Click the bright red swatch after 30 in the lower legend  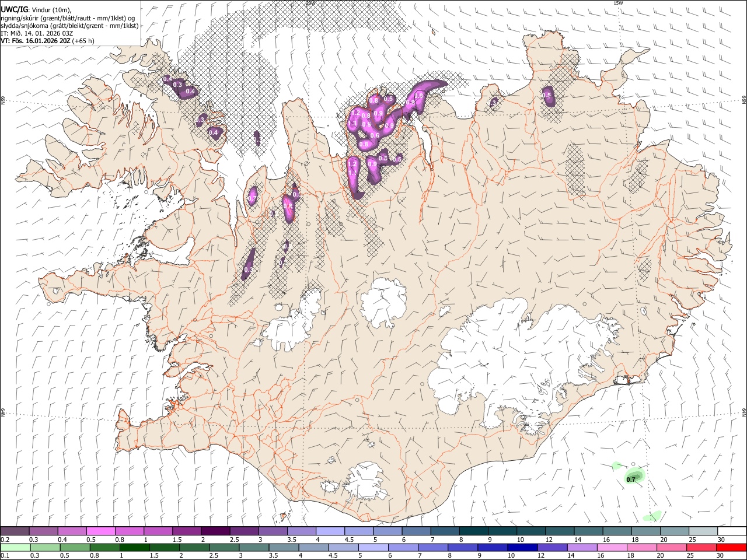(731, 547)
